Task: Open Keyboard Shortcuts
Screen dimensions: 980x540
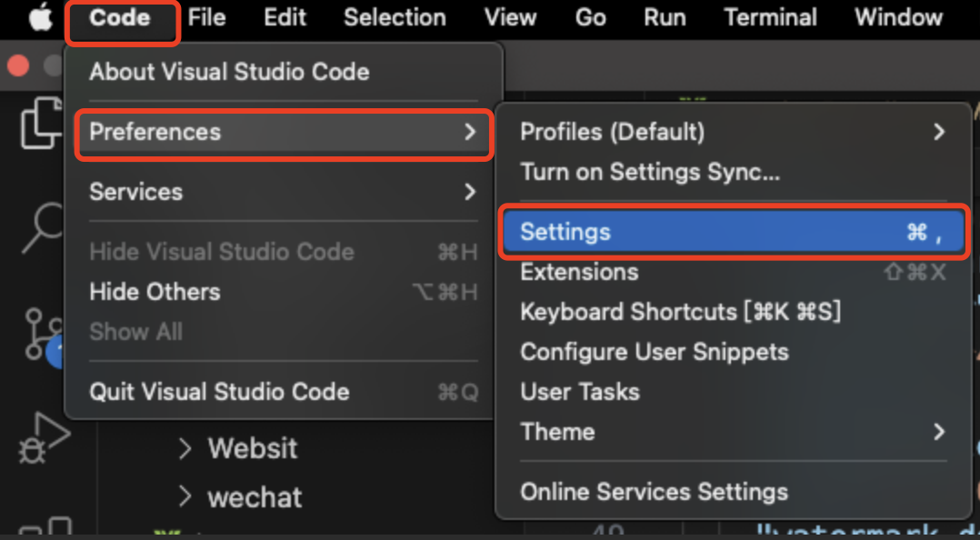Action: [x=733, y=312]
